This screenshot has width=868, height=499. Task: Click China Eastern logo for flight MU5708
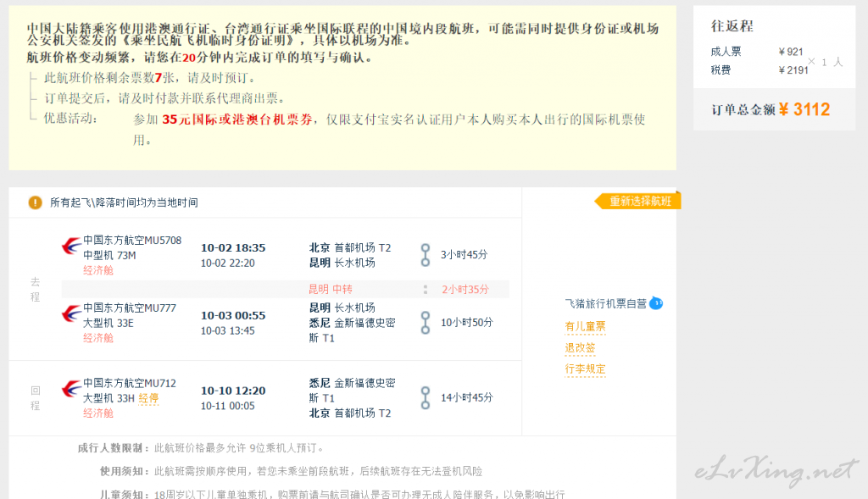71,245
